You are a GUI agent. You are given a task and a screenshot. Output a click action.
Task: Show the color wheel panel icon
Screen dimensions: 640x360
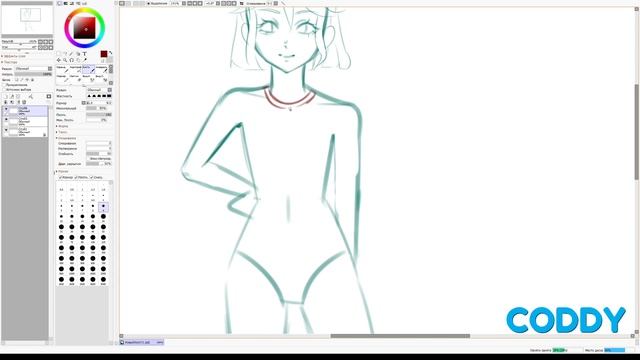click(x=60, y=3)
